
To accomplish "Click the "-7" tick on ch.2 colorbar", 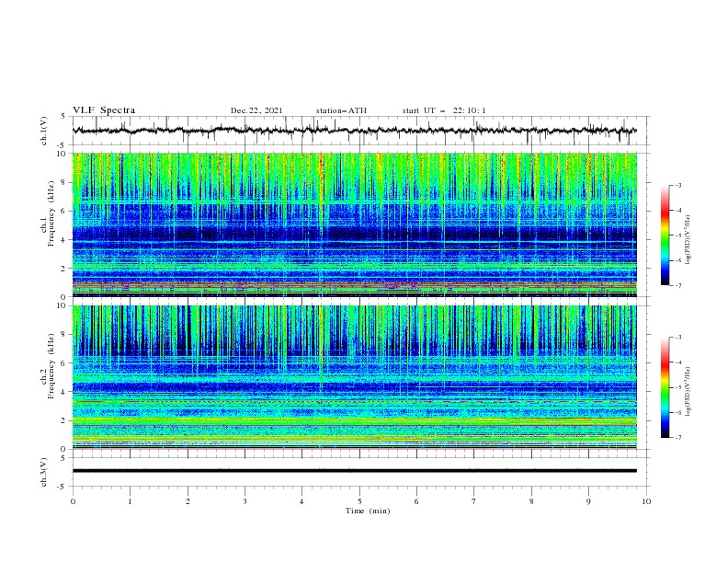I will (678, 438).
